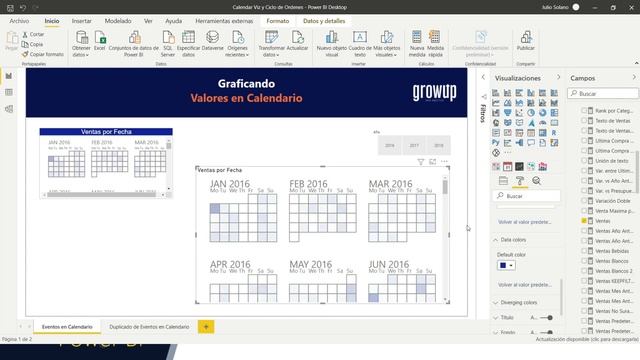This screenshot has height=360, width=640.
Task: Open the Datos y detalles tab
Action: [324, 21]
